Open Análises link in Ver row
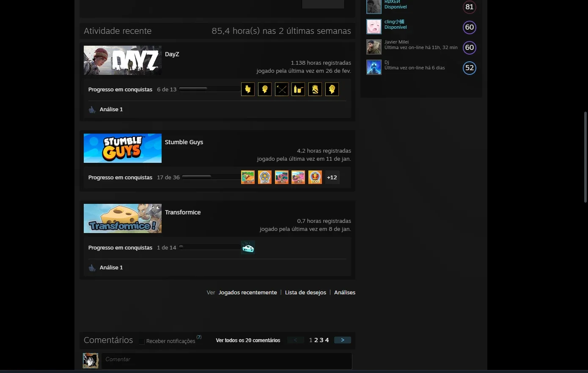Screen dimensions: 588x373 coord(345,292)
